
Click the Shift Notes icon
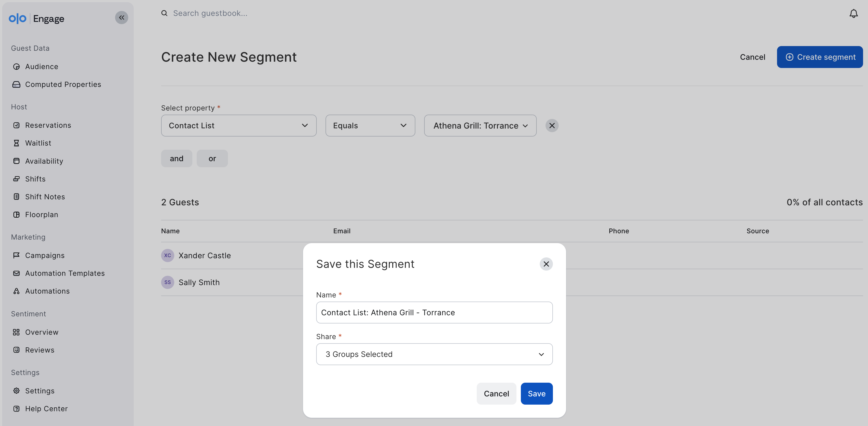16,197
